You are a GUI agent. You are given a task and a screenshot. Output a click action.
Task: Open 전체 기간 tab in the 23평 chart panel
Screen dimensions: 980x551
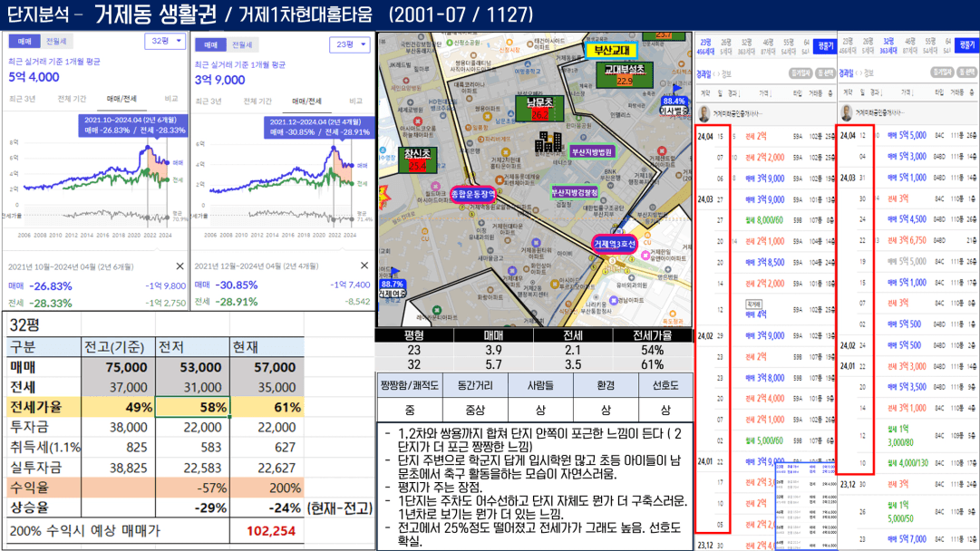[257, 101]
